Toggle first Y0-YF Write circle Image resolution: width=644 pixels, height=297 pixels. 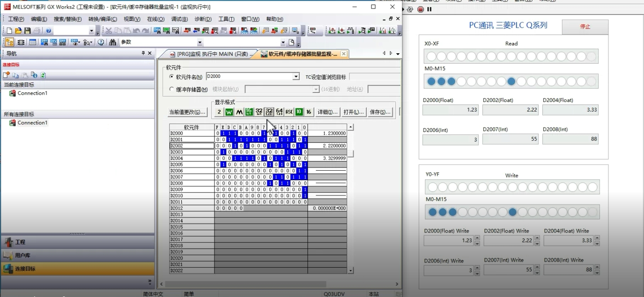pyautogui.click(x=433, y=187)
